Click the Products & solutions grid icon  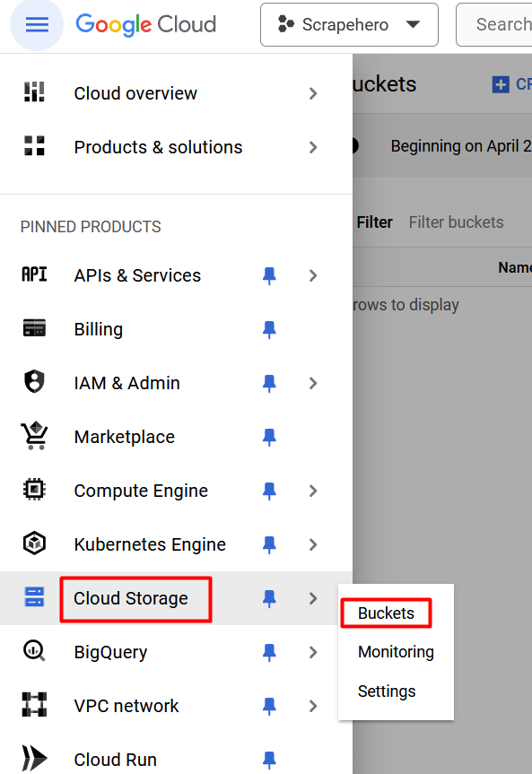(34, 145)
